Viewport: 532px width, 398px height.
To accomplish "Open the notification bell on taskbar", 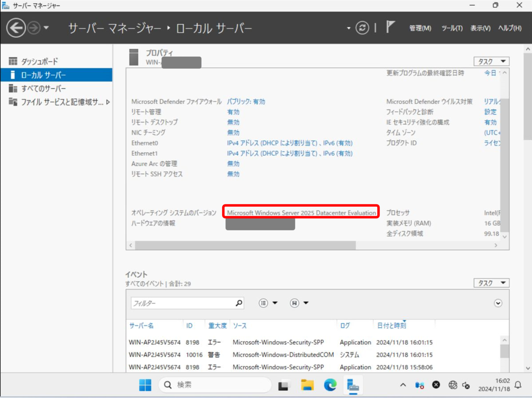I will [517, 385].
